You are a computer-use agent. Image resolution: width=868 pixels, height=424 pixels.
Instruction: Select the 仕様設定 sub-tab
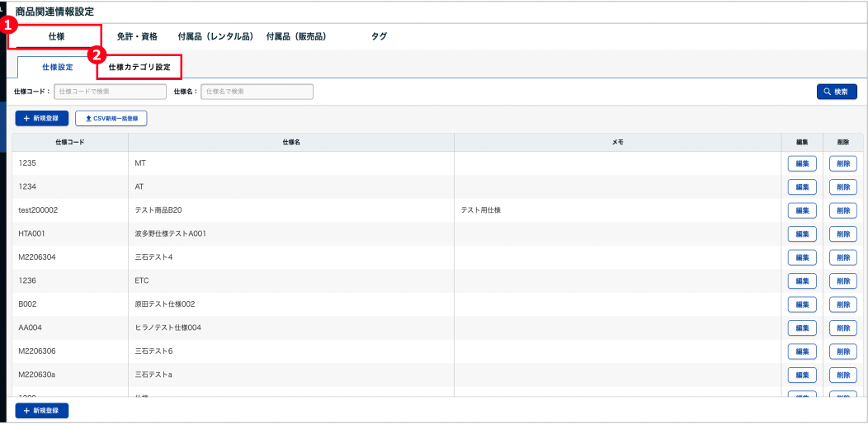pyautogui.click(x=58, y=67)
